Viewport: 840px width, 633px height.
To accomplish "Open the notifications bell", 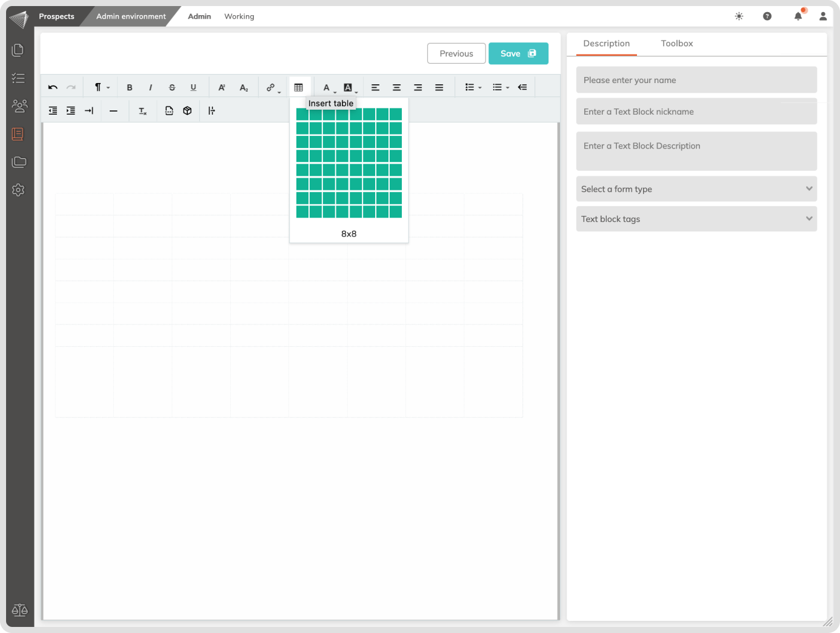I will 798,16.
